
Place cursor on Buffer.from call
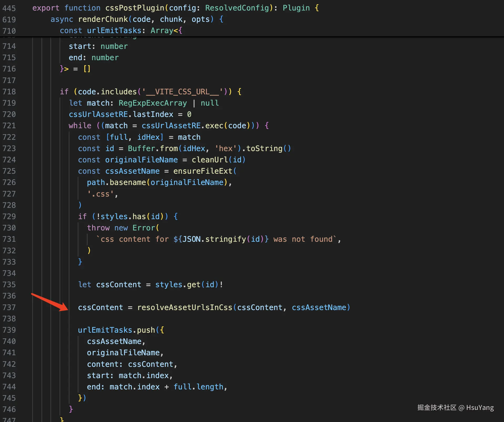tap(153, 148)
